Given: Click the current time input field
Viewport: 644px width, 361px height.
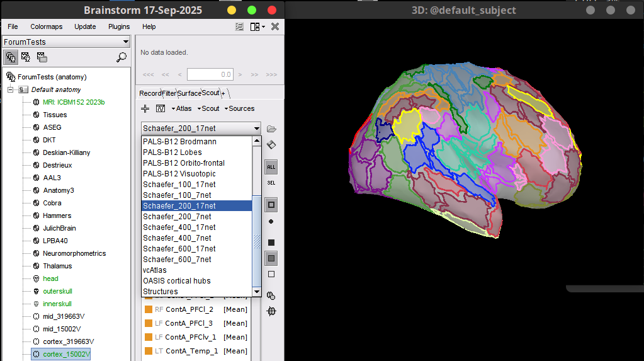Looking at the screenshot, I should click(x=210, y=74).
